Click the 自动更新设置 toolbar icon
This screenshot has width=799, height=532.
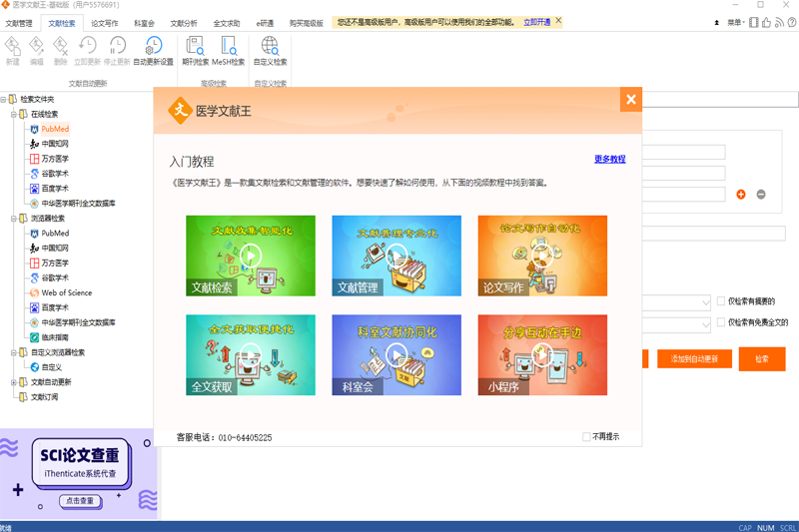[153, 49]
